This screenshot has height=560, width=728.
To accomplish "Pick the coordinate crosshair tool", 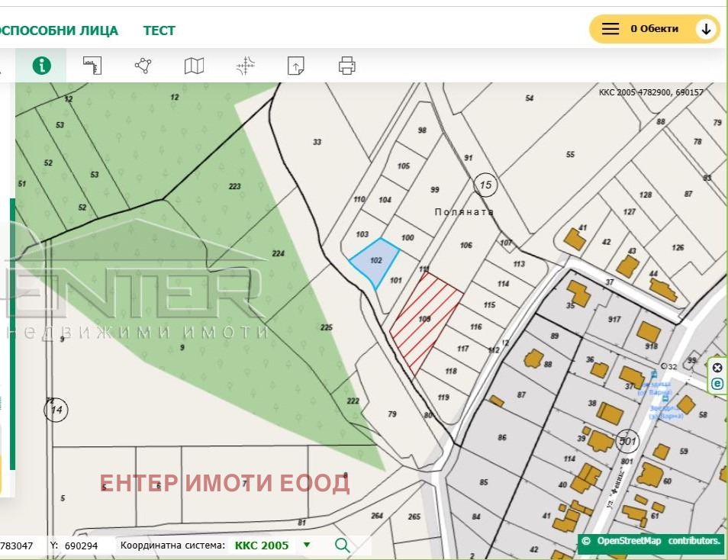I will [245, 66].
